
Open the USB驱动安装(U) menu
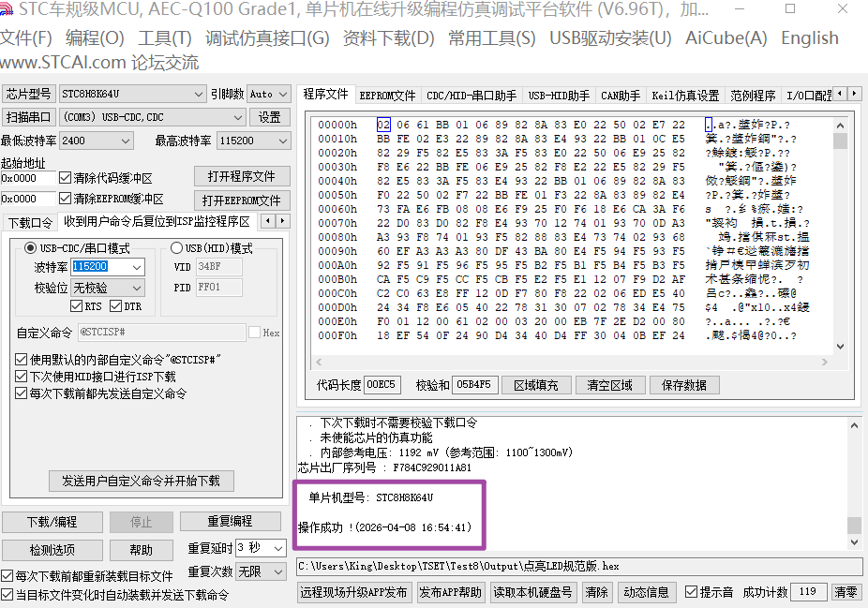point(610,38)
